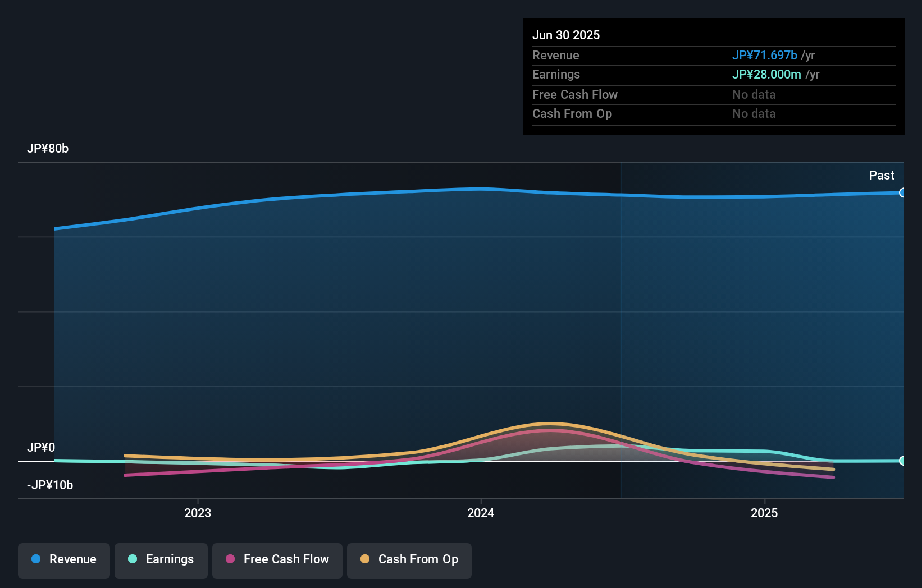Toggle the Revenue series legend button

[64, 561]
